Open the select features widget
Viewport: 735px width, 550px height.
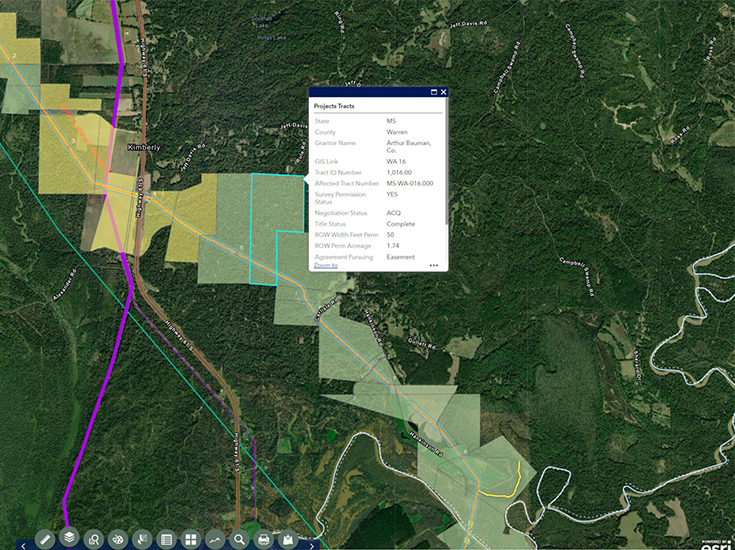142,539
